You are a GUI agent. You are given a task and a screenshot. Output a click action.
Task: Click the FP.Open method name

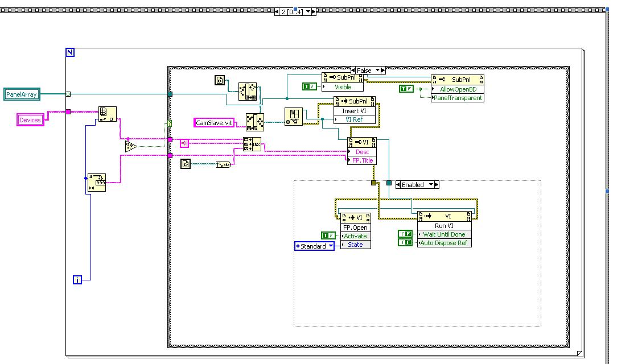pyautogui.click(x=356, y=227)
